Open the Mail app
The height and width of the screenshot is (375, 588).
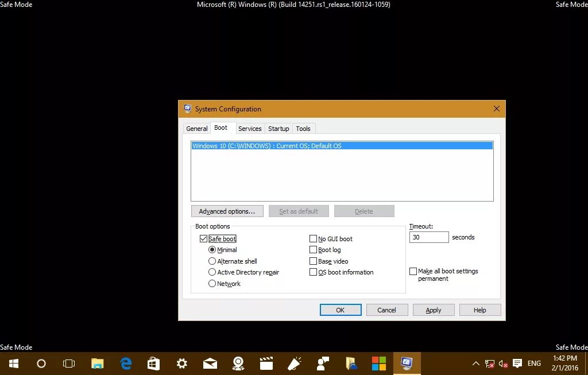pyautogui.click(x=210, y=364)
